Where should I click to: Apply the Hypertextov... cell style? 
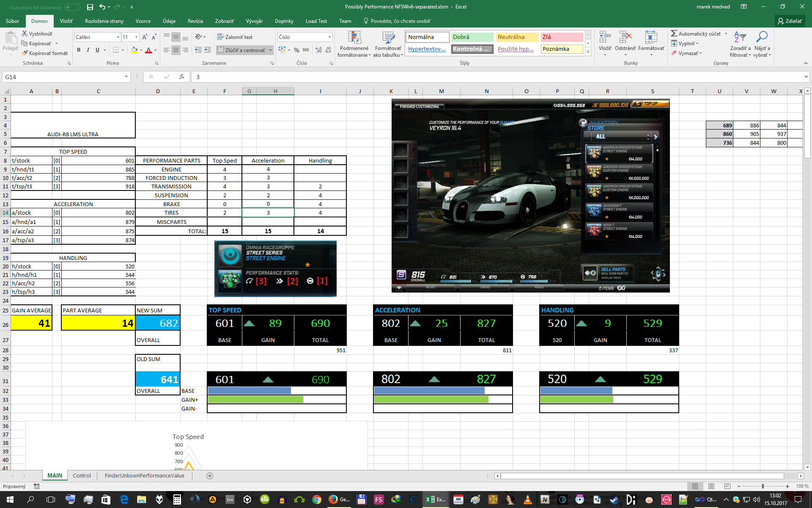tap(427, 49)
